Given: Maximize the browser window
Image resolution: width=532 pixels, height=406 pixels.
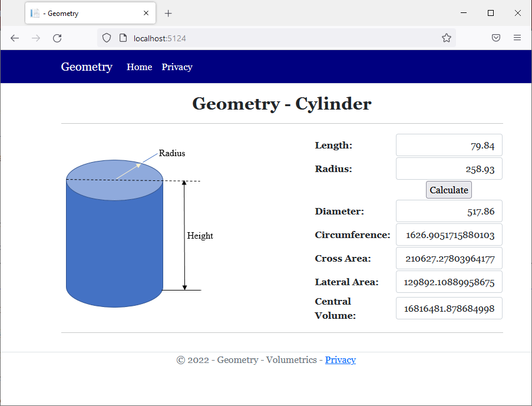Looking at the screenshot, I should 491,13.
